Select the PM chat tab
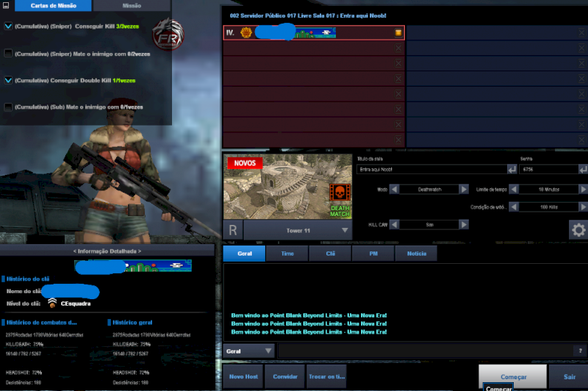This screenshot has height=391, width=588. (x=373, y=254)
